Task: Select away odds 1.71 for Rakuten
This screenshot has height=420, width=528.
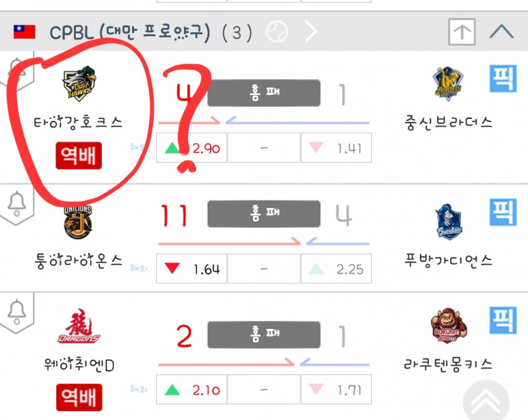Action: [x=336, y=390]
